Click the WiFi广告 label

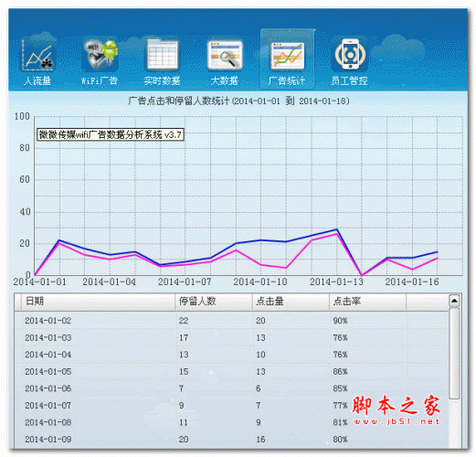click(x=100, y=80)
